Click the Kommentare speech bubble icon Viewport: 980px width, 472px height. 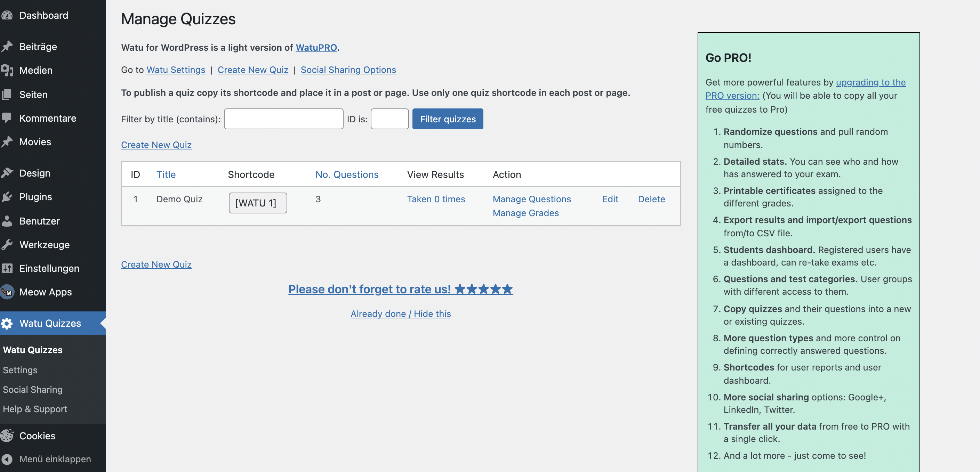[x=7, y=118]
